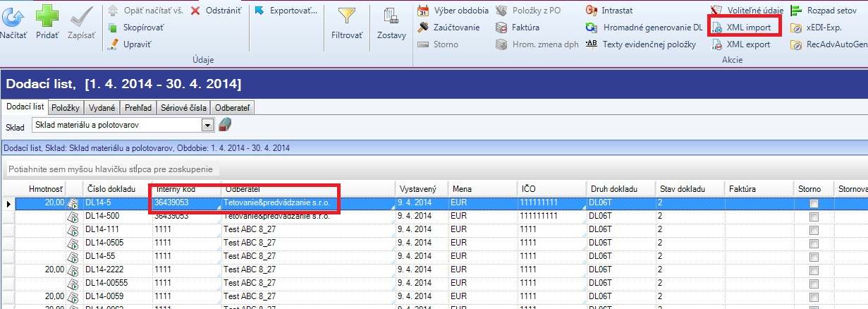Image resolution: width=868 pixels, height=309 pixels.
Task: Switch to the Položky tab
Action: click(x=66, y=108)
